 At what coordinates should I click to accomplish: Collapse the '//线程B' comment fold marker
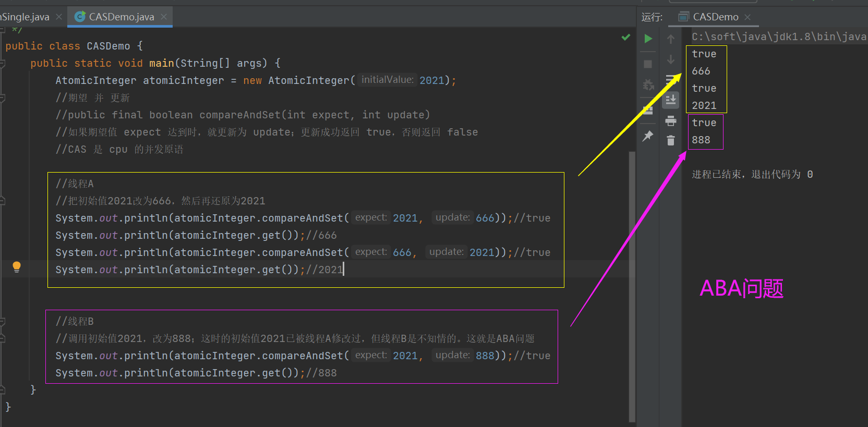click(x=3, y=322)
